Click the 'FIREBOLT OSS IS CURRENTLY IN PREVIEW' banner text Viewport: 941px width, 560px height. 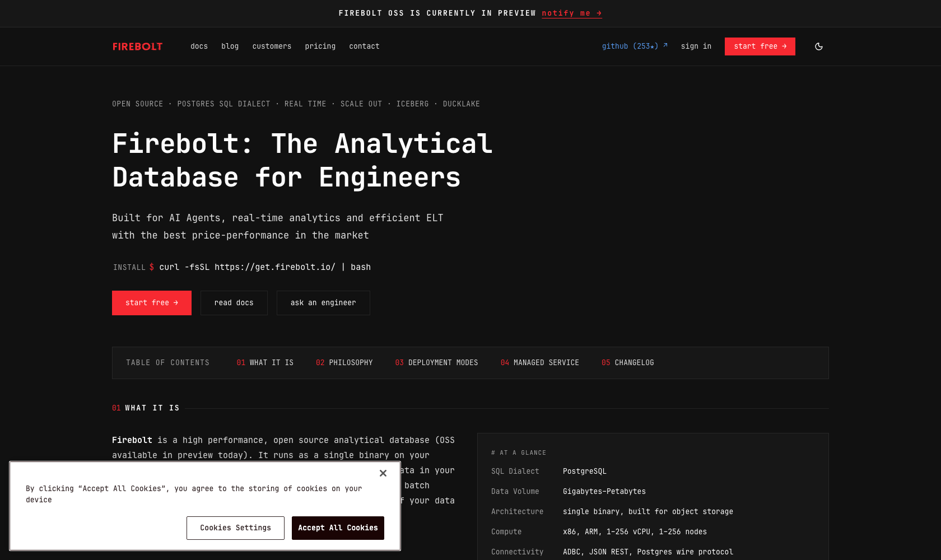point(437,13)
